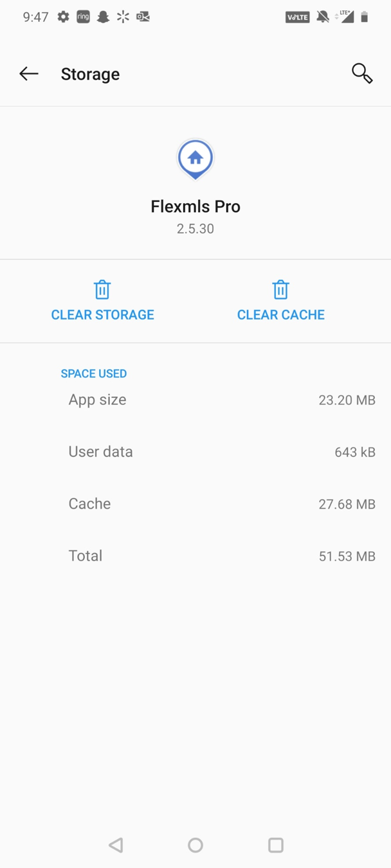Tap the Walmart spark notification icon
Viewport: 391px width, 868px height.
pyautogui.click(x=123, y=17)
